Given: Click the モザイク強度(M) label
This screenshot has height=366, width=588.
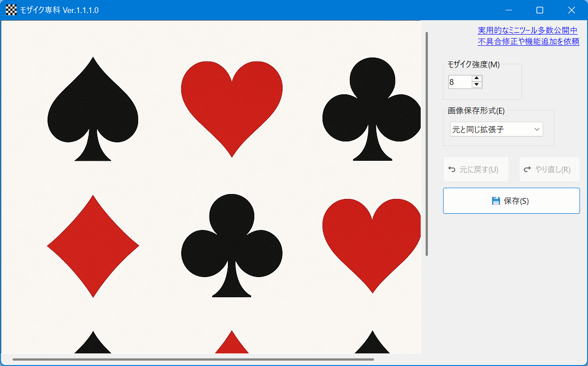Looking at the screenshot, I should [x=474, y=64].
